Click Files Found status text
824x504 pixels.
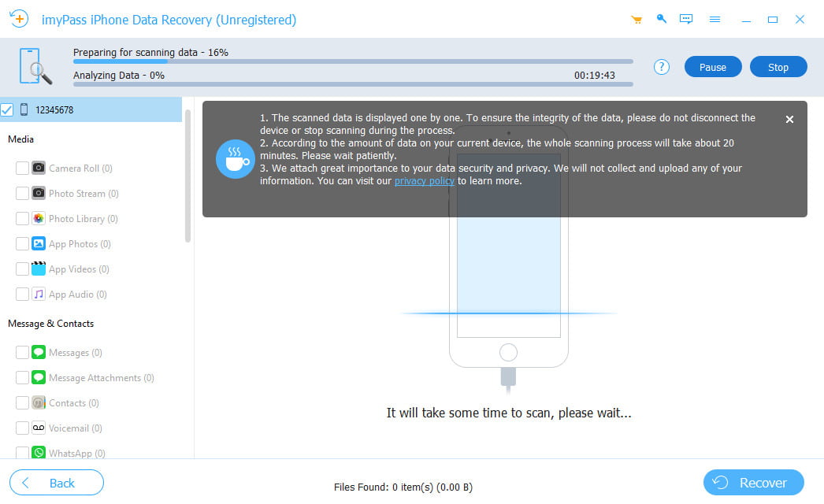click(403, 487)
